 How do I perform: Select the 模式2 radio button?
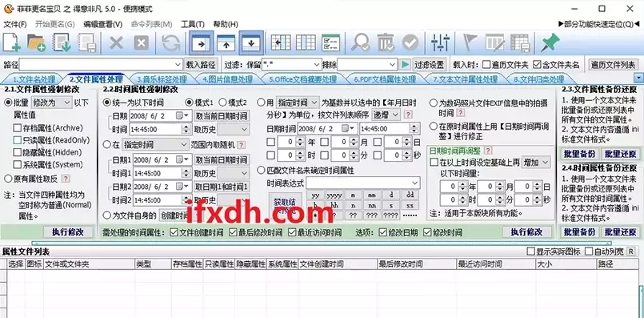[222, 102]
